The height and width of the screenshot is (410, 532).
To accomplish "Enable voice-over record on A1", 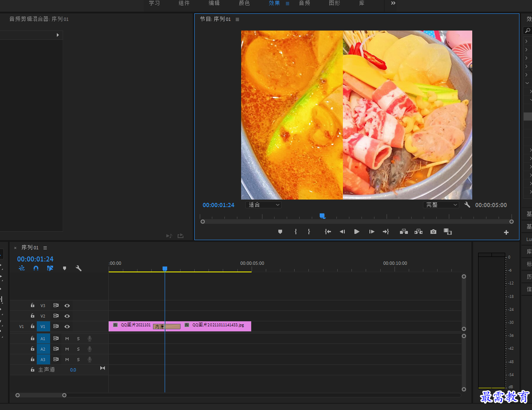I will (89, 338).
